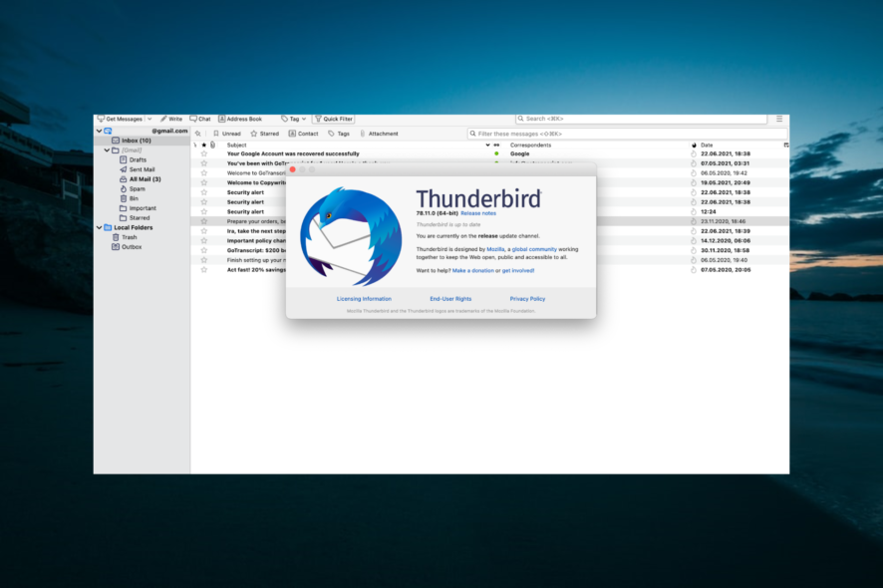Open the Release notes link
The image size is (883, 588).
(478, 213)
